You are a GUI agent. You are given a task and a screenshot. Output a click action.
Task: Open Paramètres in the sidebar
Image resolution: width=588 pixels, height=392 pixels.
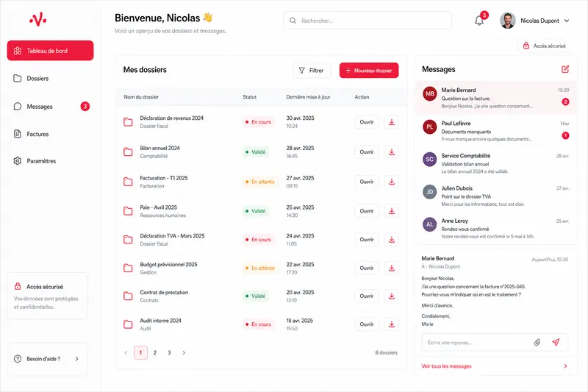point(50,161)
